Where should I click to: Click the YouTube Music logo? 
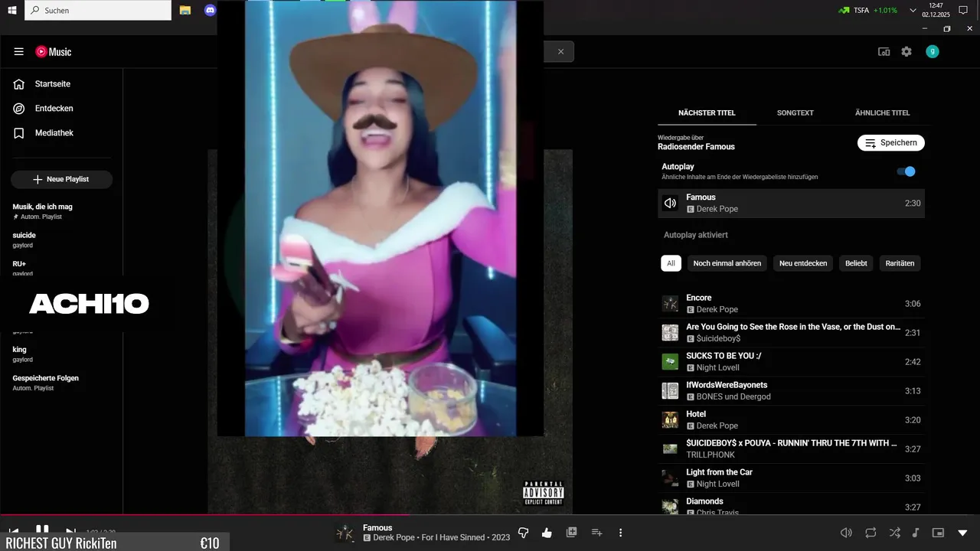[x=53, y=51]
